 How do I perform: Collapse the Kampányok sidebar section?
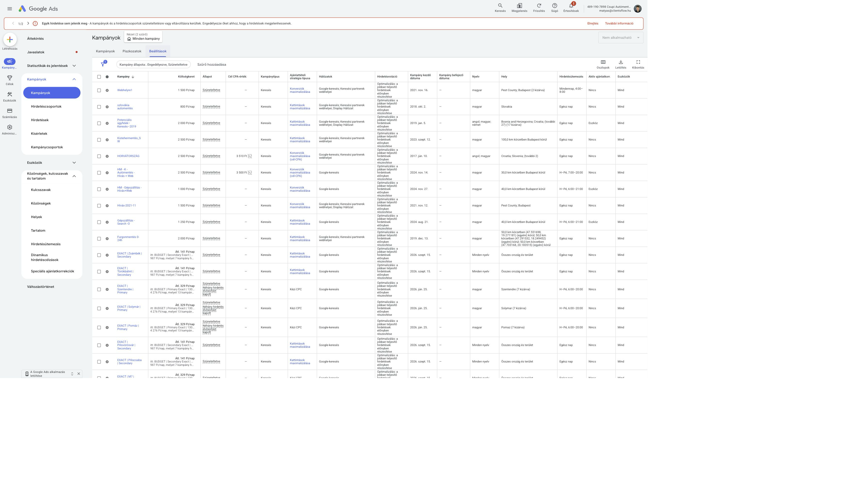[x=74, y=79]
